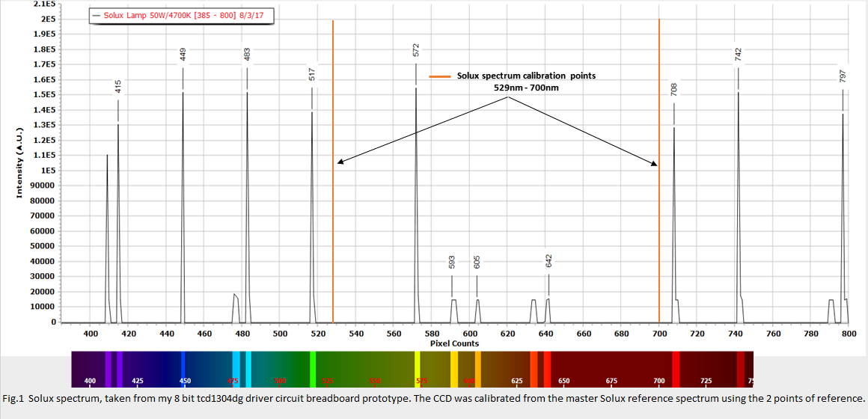868x419 pixels.
Task: Click the x-axis tick label 460
Action: click(x=204, y=334)
